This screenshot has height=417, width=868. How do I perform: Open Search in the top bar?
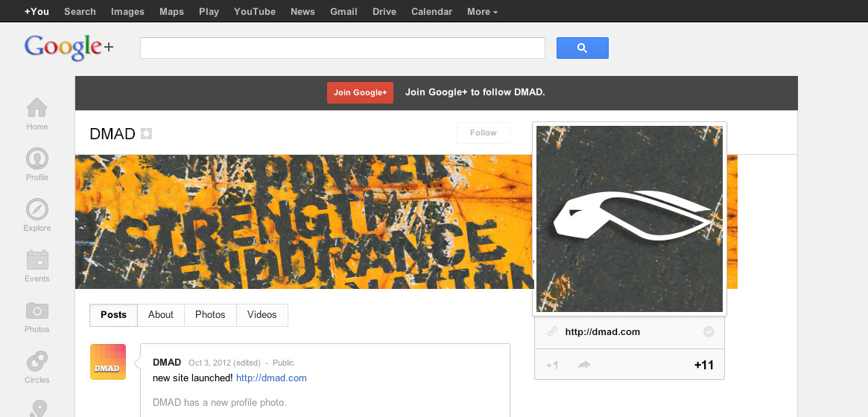[x=80, y=12]
